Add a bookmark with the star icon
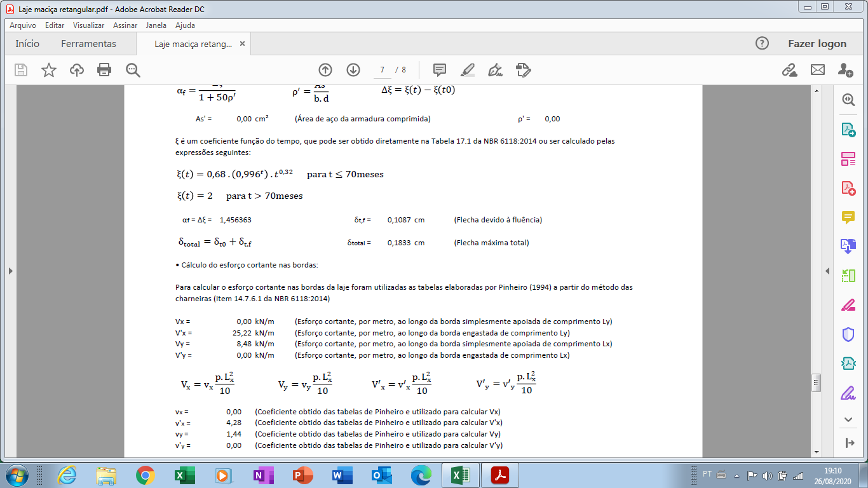This screenshot has height=488, width=868. 49,70
